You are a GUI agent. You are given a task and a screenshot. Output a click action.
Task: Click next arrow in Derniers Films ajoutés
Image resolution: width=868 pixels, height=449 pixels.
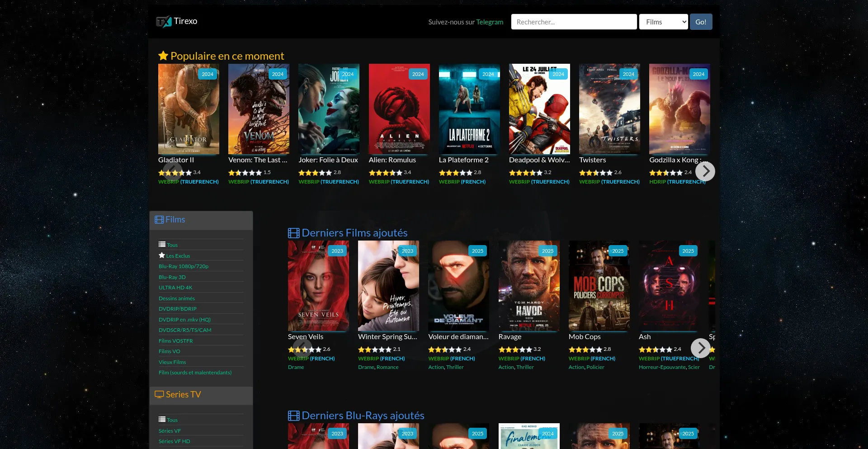[x=700, y=348]
